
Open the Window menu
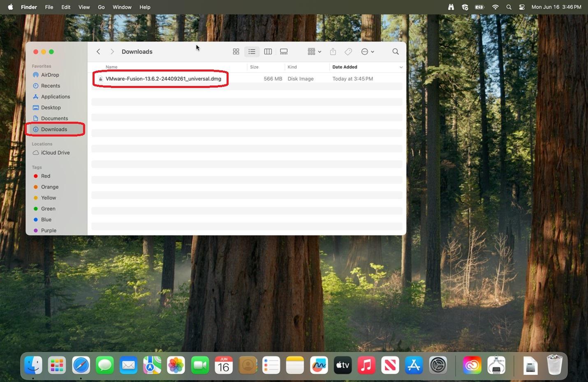[122, 7]
